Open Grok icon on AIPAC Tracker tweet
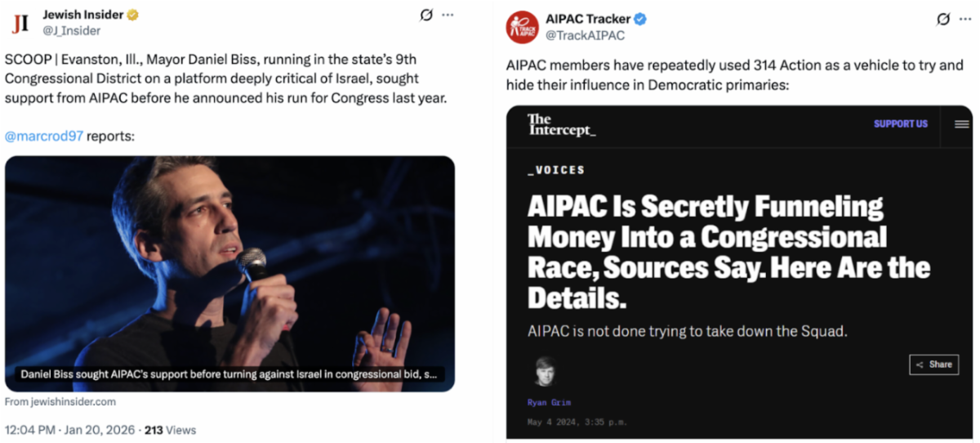This screenshot has width=980, height=443. coord(943,19)
